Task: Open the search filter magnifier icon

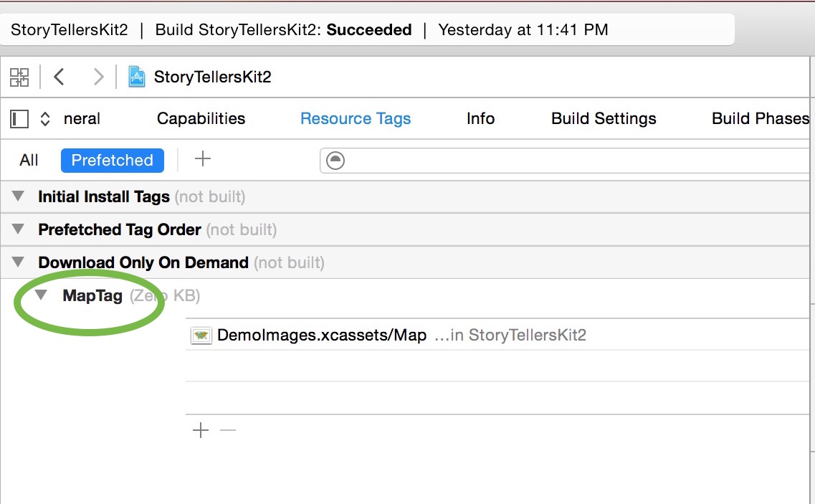Action: [x=335, y=160]
